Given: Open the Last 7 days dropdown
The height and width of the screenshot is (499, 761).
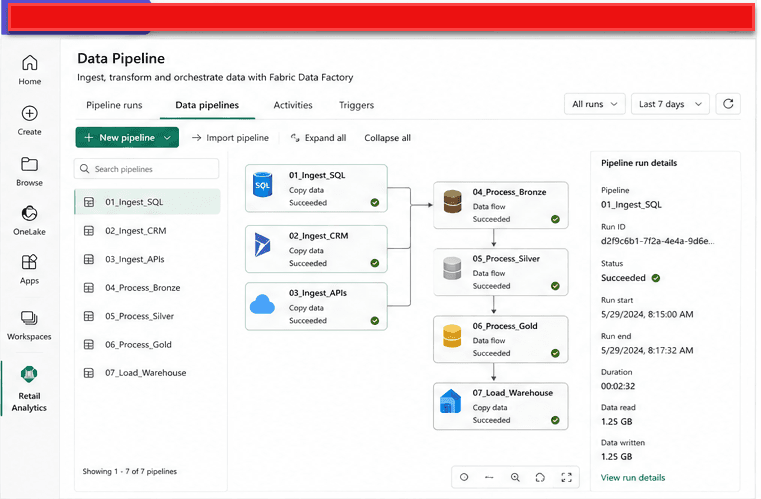Looking at the screenshot, I should [670, 104].
